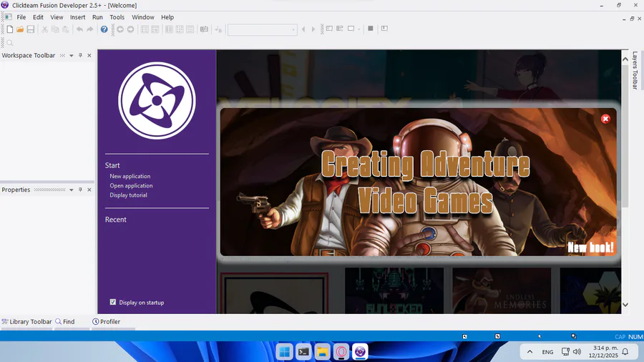644x362 pixels.
Task: Open the Event editor icon
Action: pyautogui.click(x=180, y=29)
